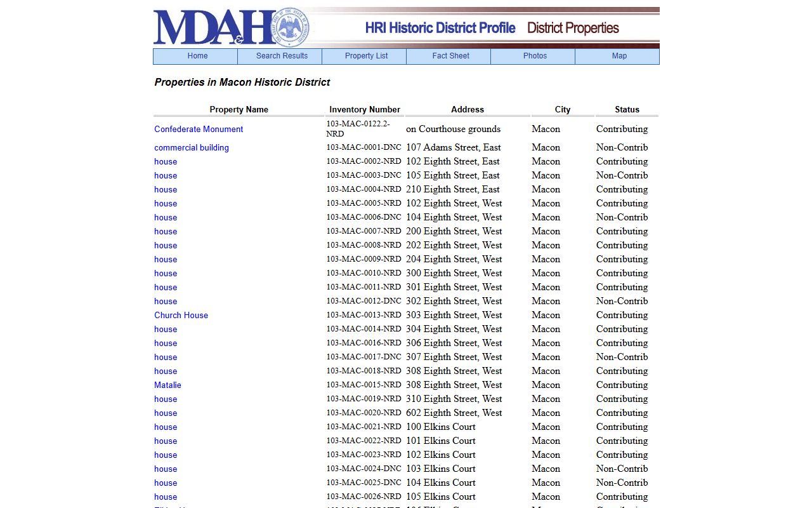
Task: Select inventory number 103-MAC-0026-NRD
Action: [x=364, y=497]
